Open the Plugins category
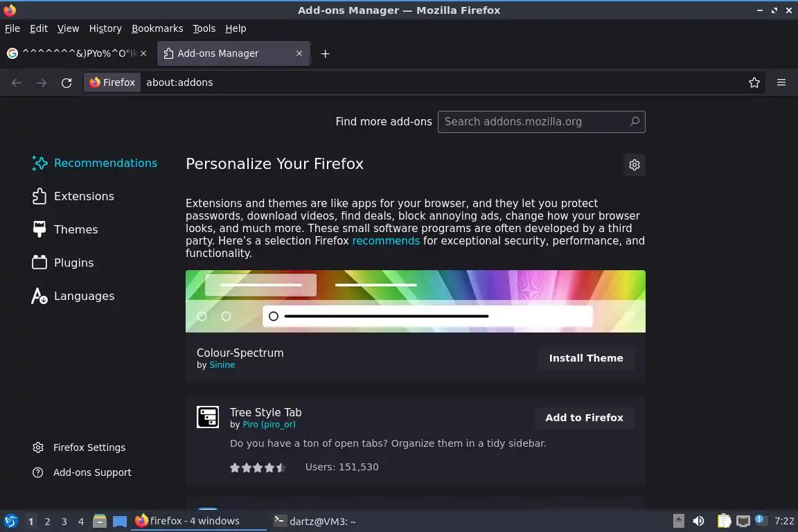The image size is (798, 532). click(63, 263)
